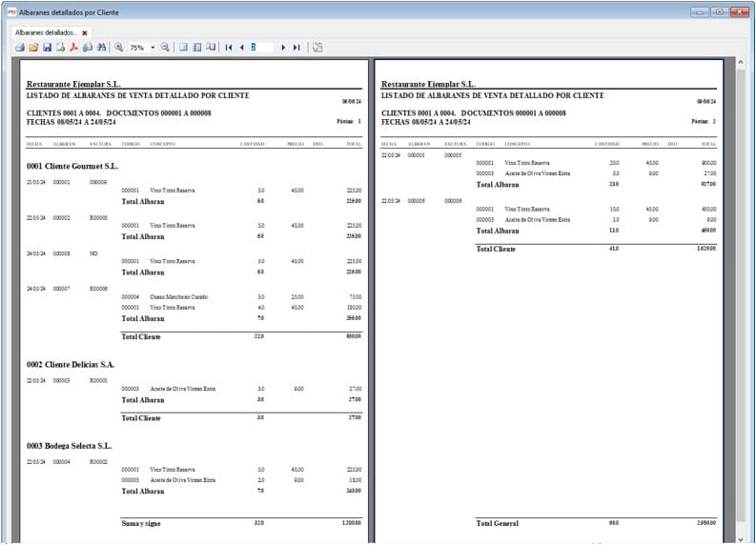Click vertical scrollbar down arrow

[x=741, y=539]
